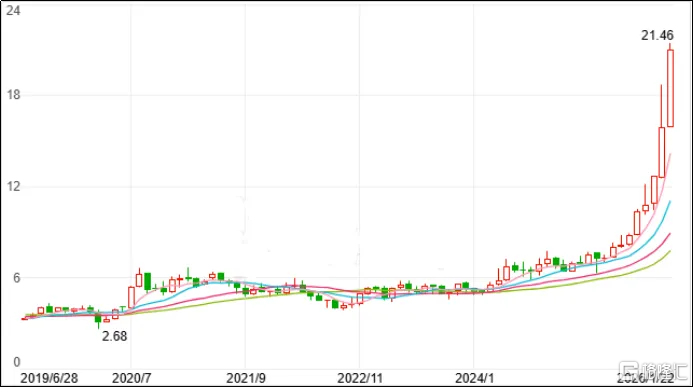The height and width of the screenshot is (388, 694).
Task: Click the 21.46 peak price label
Action: [657, 35]
